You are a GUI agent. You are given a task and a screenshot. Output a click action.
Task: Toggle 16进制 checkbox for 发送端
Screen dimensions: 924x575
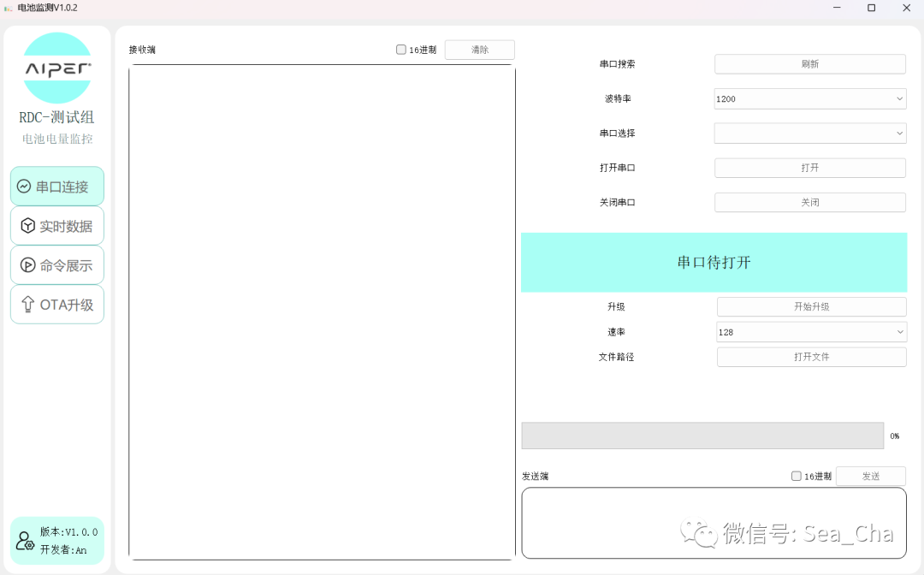click(x=797, y=476)
